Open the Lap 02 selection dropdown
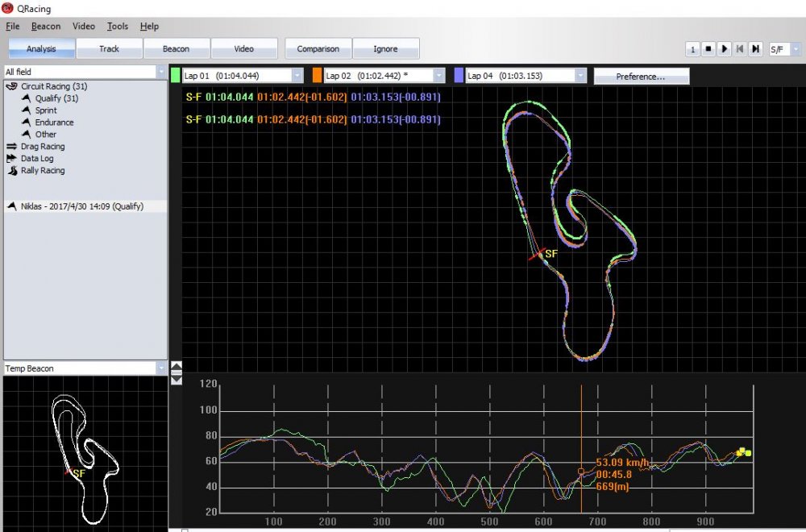Image resolution: width=806 pixels, height=532 pixels. (x=438, y=76)
